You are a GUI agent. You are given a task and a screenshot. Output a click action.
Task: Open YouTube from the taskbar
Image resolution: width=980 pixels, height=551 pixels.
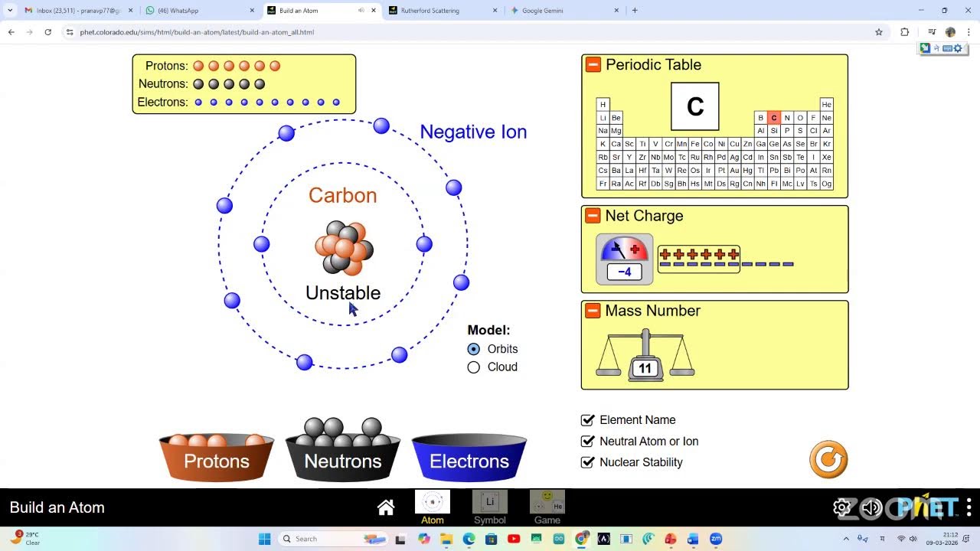click(514, 539)
